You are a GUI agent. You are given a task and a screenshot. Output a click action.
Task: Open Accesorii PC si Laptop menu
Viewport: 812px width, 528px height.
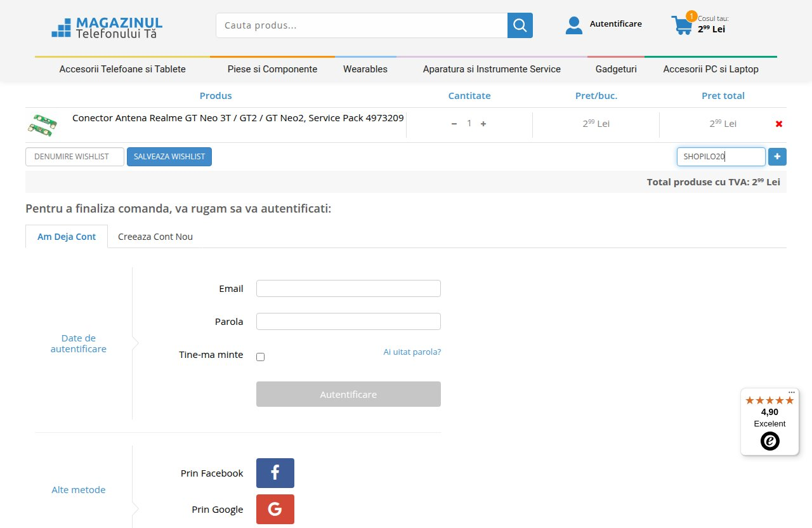(x=710, y=69)
